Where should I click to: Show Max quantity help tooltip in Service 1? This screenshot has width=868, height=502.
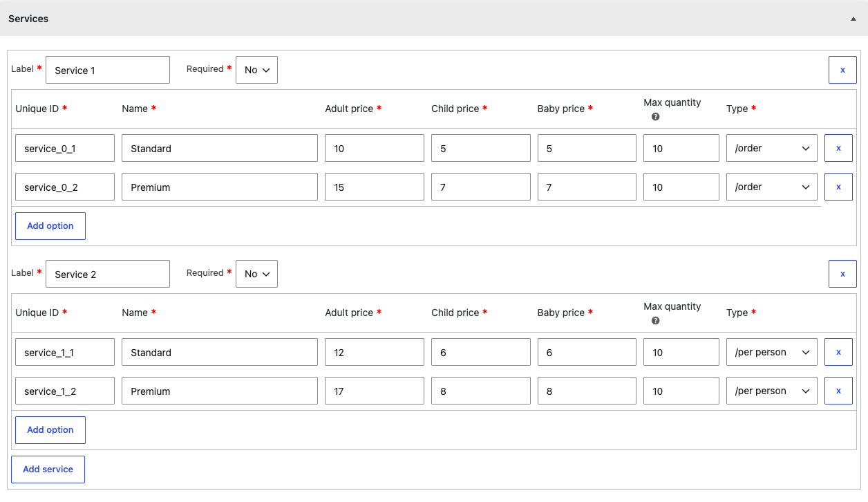coord(655,117)
